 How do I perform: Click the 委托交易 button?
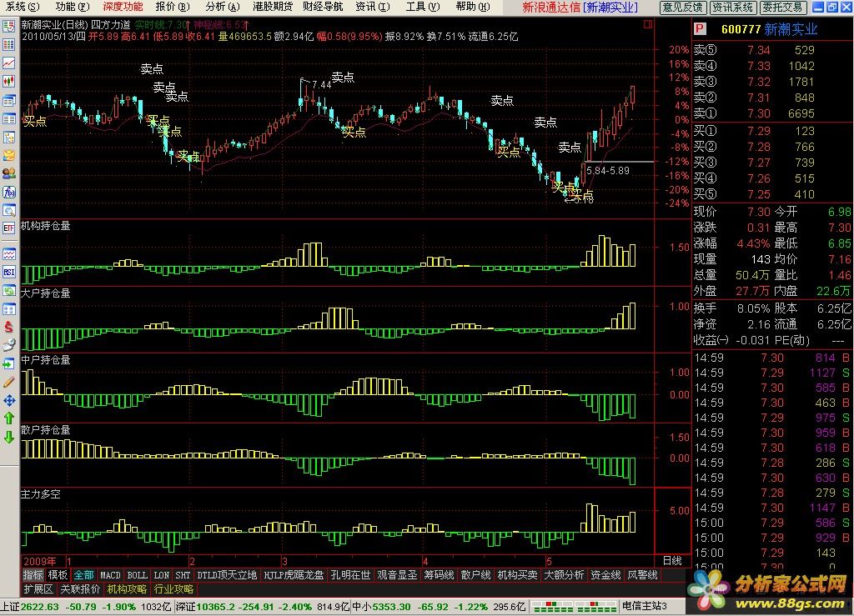click(782, 7)
